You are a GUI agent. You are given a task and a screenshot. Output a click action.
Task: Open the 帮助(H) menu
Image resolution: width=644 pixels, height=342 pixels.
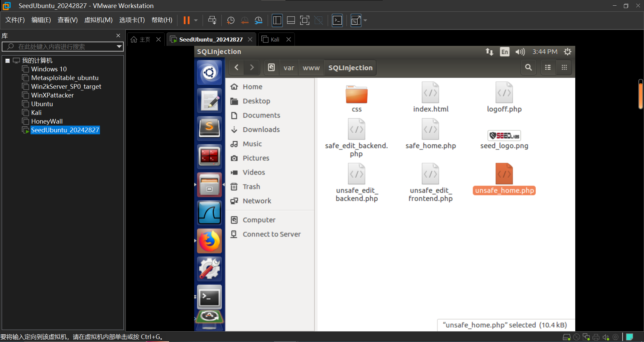pos(162,20)
